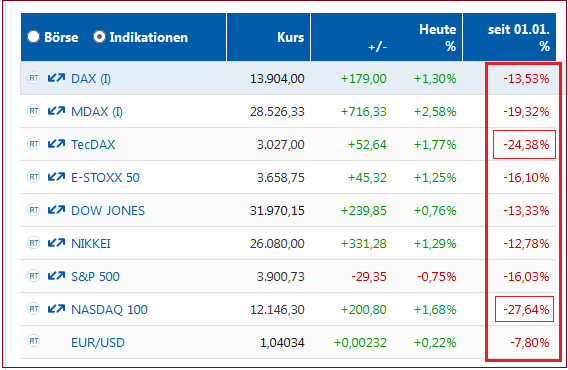
Task: Click the arrows icon next to MDAX
Action: tap(56, 111)
